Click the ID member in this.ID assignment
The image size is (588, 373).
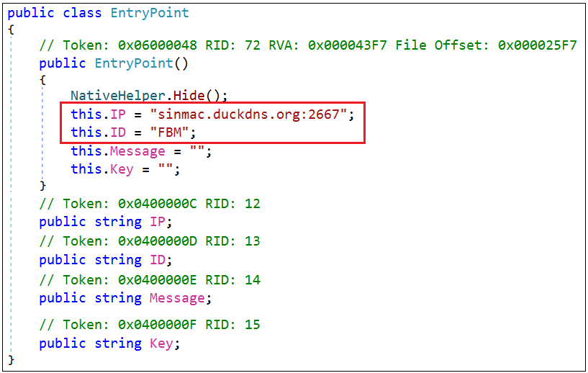(x=118, y=132)
